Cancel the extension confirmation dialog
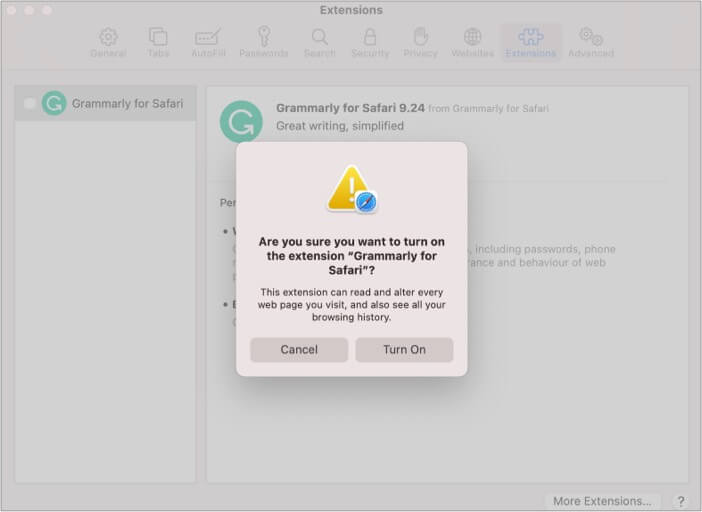This screenshot has height=512, width=702. (x=299, y=350)
